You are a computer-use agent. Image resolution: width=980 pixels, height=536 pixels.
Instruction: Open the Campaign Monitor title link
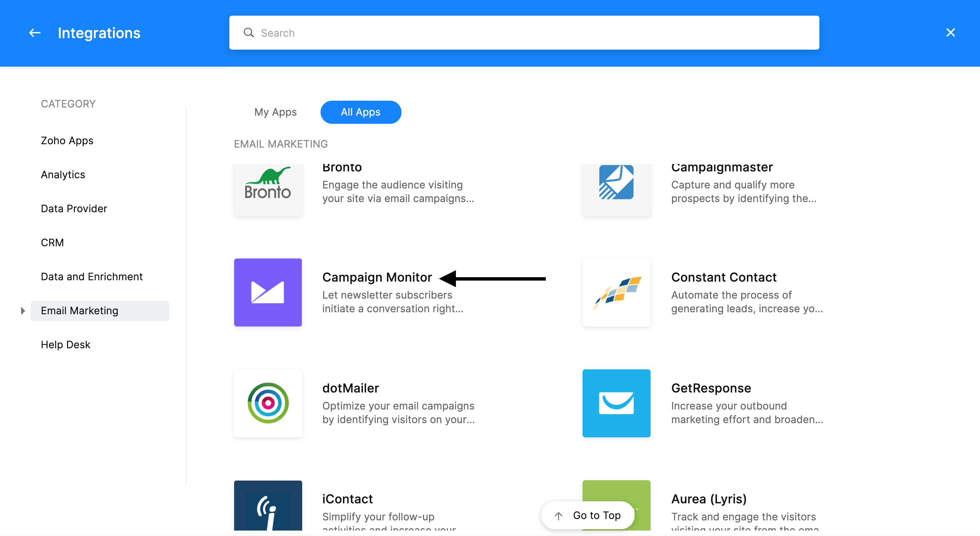coord(377,277)
